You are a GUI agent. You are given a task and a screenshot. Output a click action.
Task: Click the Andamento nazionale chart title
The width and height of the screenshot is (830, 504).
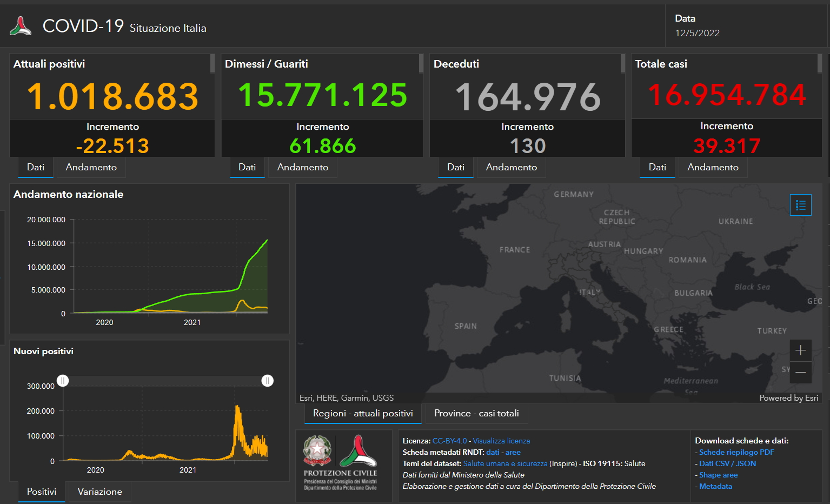click(68, 194)
